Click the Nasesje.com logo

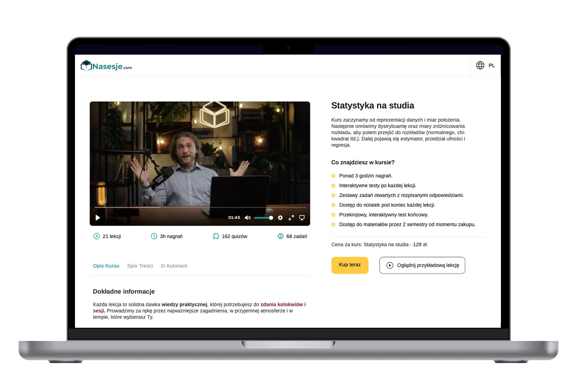coord(106,66)
